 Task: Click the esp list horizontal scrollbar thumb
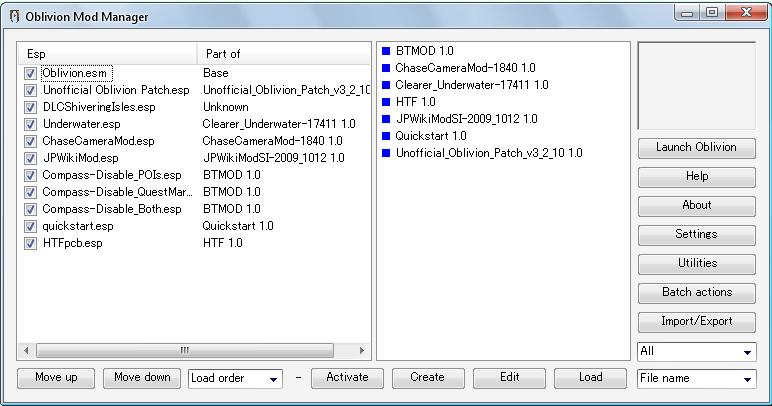(185, 350)
